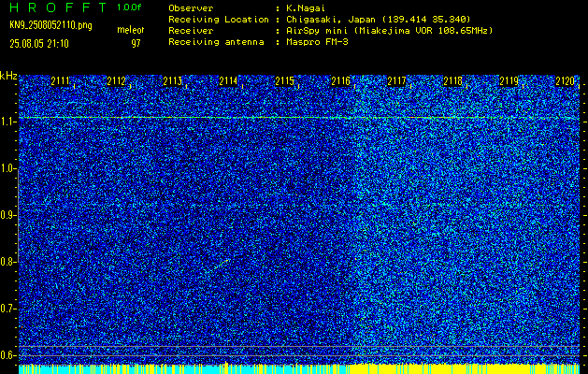The width and height of the screenshot is (588, 374).
Task: Select the Chigasaki, Japan location value
Action: pos(379,19)
